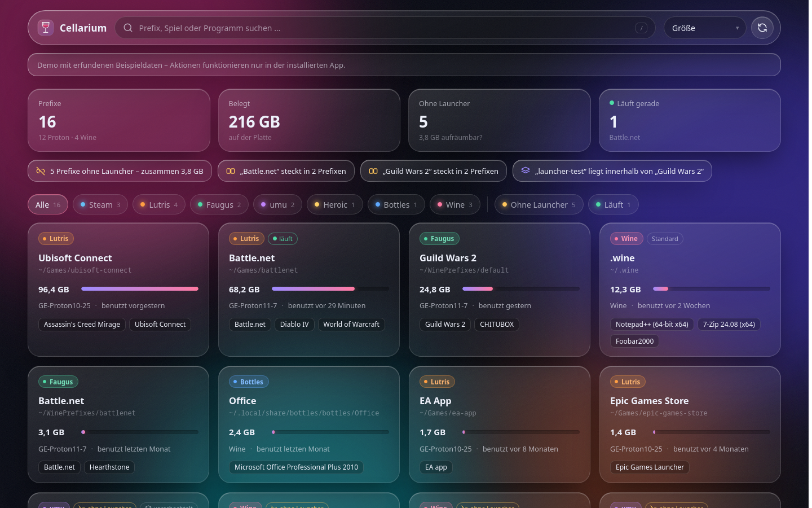Click the Standard badge on .wine card
812x508 pixels.
(x=665, y=239)
